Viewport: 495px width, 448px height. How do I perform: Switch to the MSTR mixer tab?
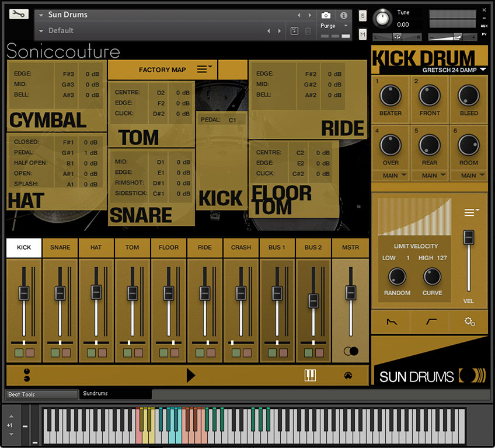(350, 247)
